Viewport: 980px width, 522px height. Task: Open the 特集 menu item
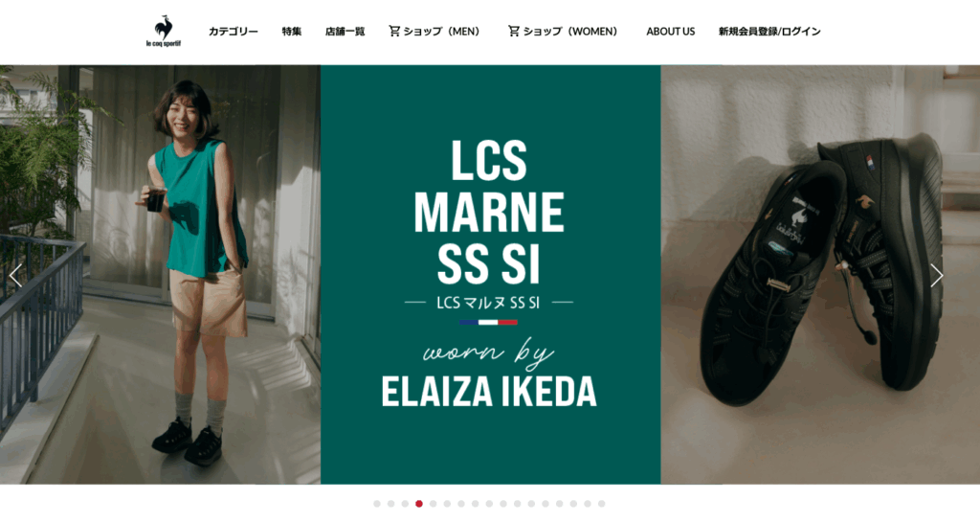click(x=291, y=32)
